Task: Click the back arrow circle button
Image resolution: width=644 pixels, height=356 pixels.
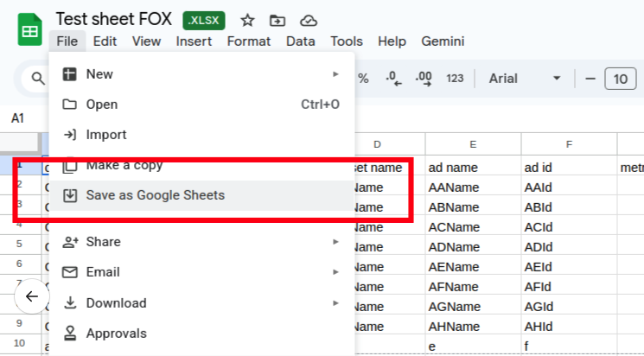Action: 32,296
